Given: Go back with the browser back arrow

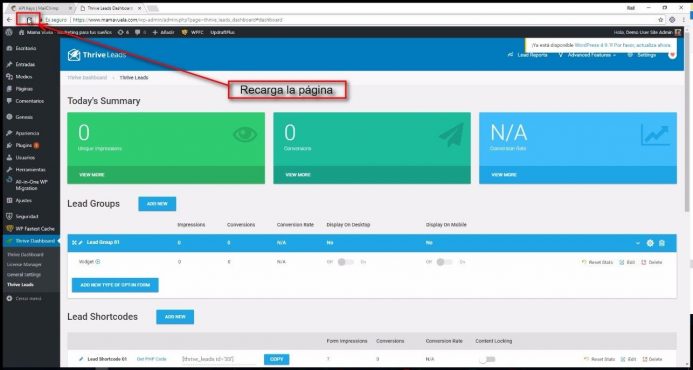Looking at the screenshot, I should pyautogui.click(x=9, y=20).
